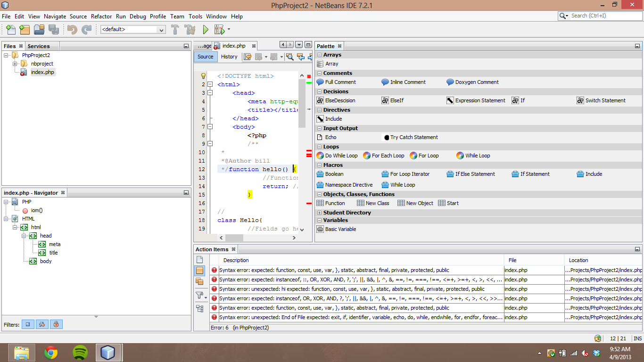Open the Tools menu

195,16
